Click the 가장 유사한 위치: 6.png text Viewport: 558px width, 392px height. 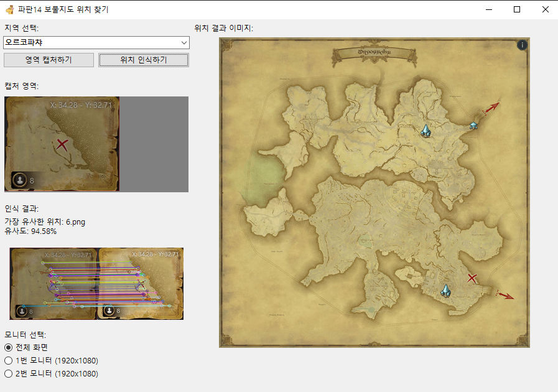45,222
